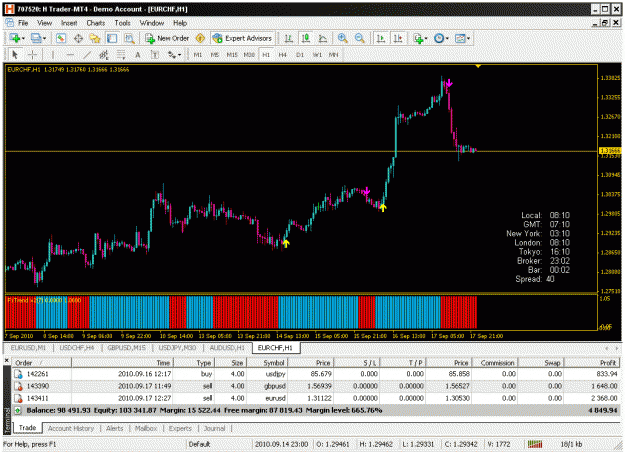The image size is (625, 452).
Task: Expand the templates dropdown arrow
Action: coord(468,39)
